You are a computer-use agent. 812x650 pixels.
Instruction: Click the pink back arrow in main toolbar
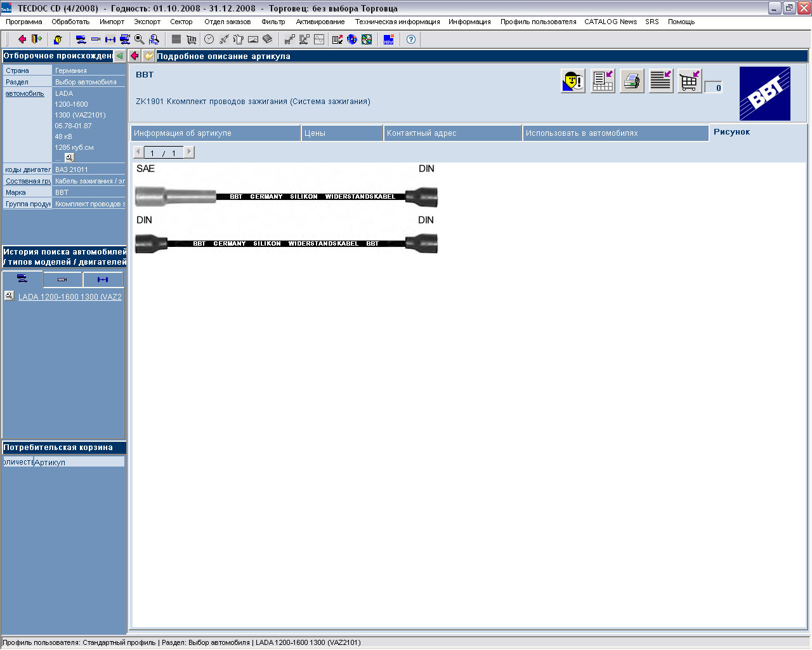[x=22, y=39]
